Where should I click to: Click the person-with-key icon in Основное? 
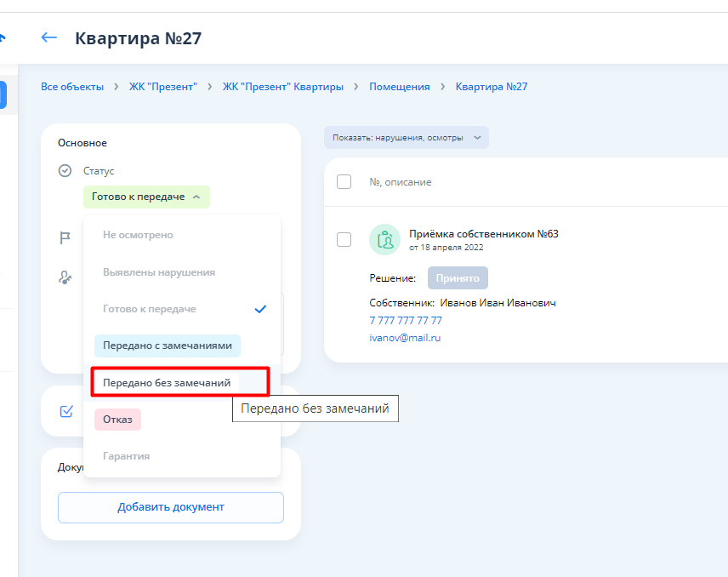click(65, 277)
